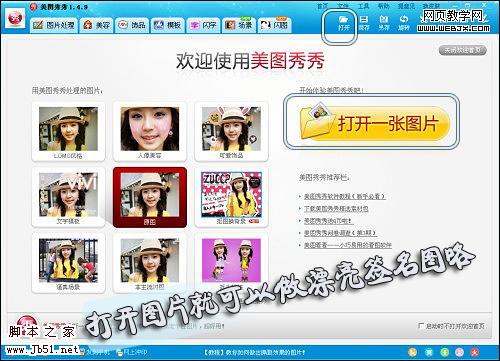
Task: Select the purple-background dolls thumbnail
Action: tap(231, 262)
